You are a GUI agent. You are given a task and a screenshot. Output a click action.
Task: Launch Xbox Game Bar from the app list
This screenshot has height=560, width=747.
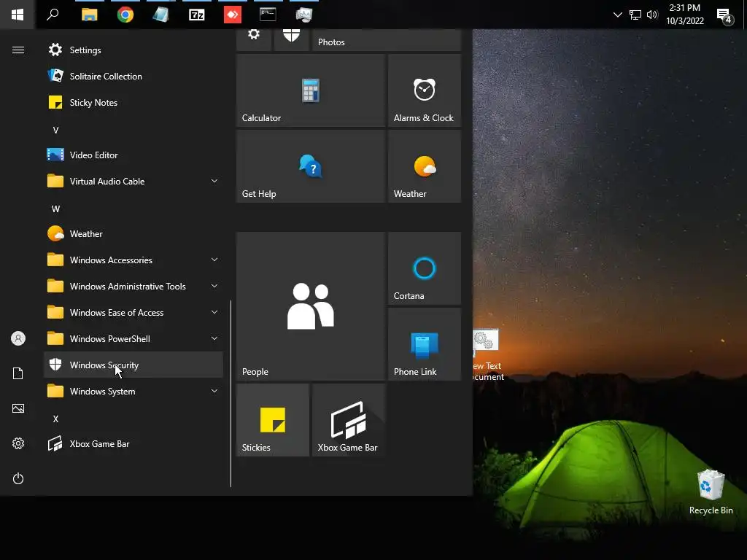coord(133,444)
